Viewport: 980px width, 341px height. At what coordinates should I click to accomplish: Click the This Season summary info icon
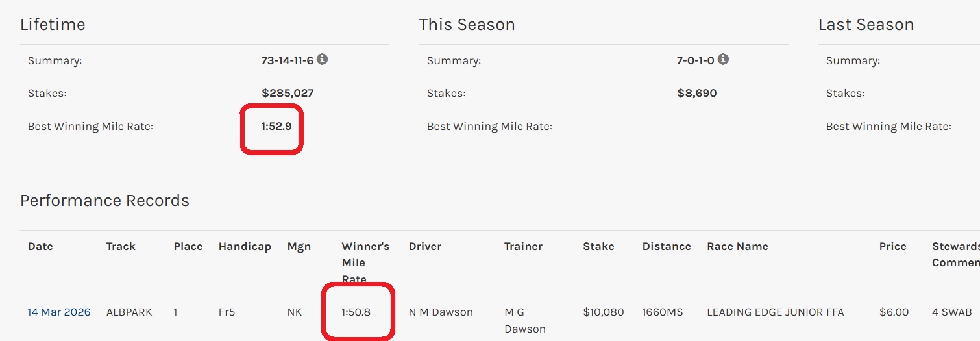pyautogui.click(x=723, y=60)
